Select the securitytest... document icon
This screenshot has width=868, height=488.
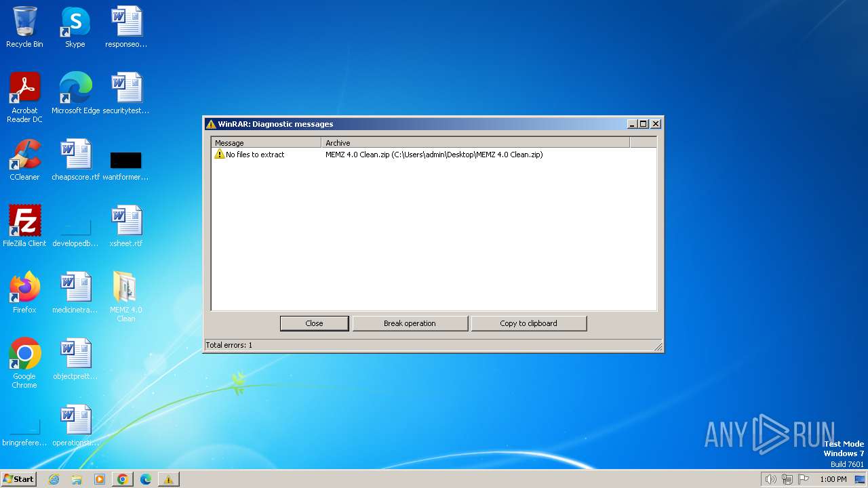click(126, 93)
